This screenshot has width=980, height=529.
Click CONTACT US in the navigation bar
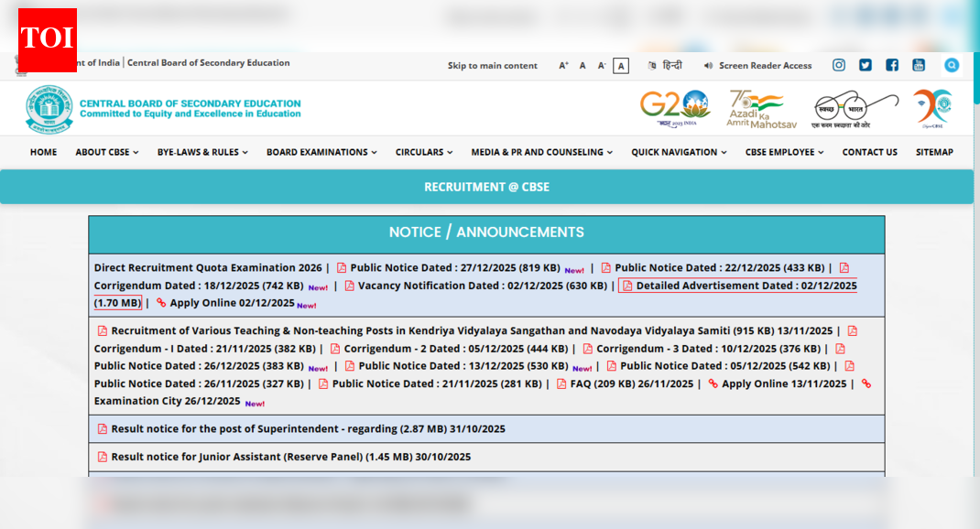(869, 152)
